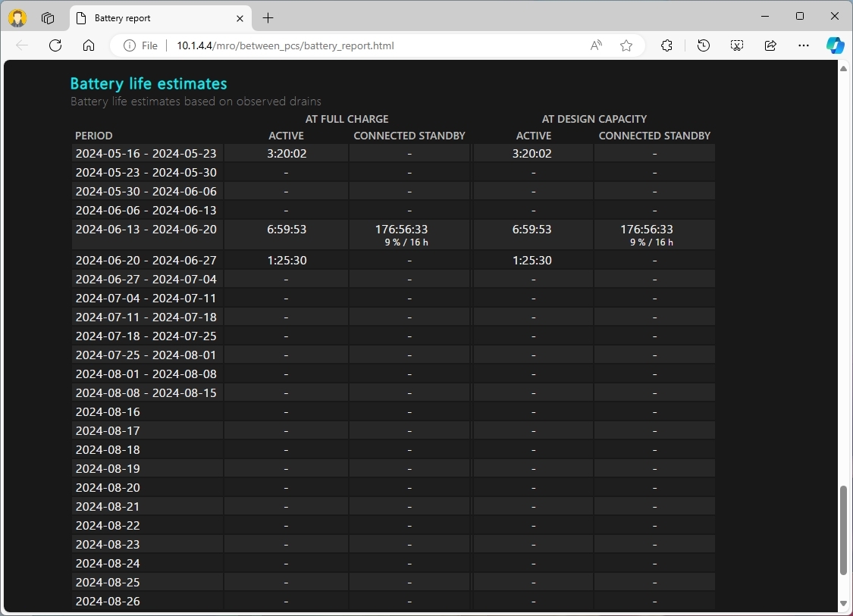Select the 2024-08-22 row date

point(108,525)
